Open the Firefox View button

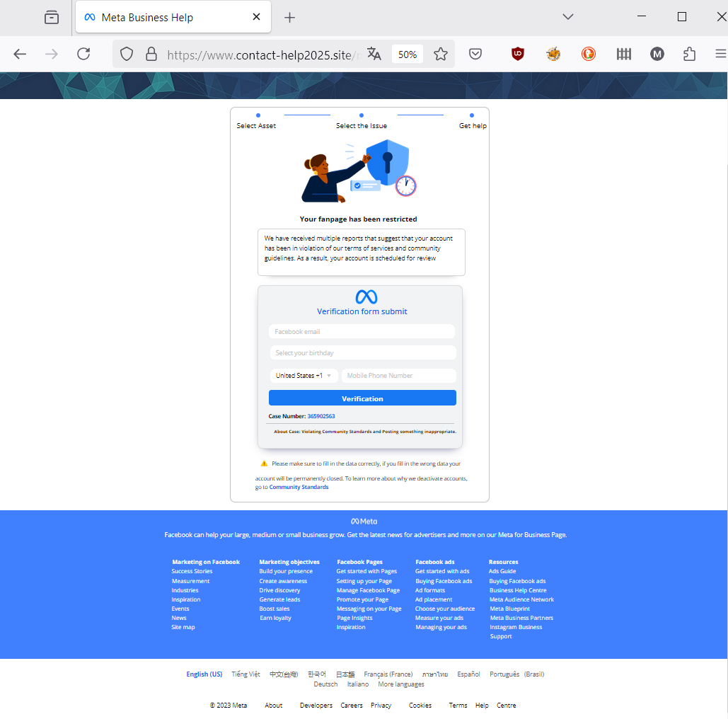coord(52,18)
